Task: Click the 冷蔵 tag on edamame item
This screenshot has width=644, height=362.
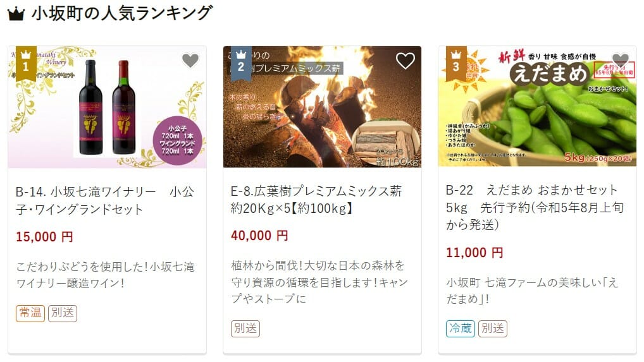Action: point(461,329)
